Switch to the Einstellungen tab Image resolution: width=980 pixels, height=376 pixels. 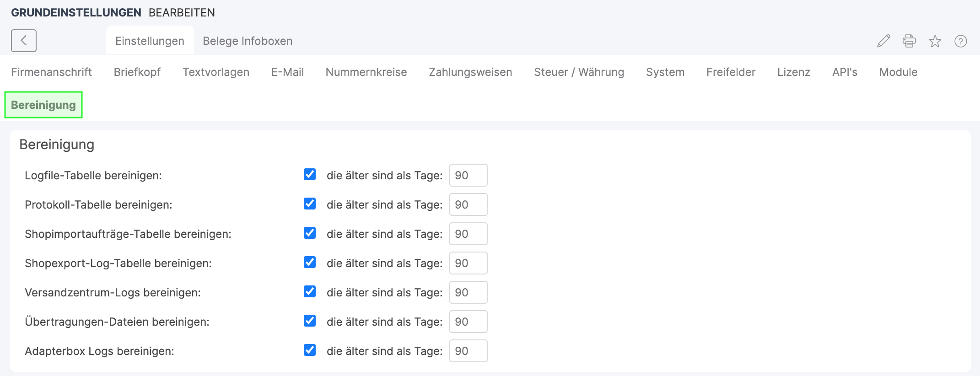point(150,41)
